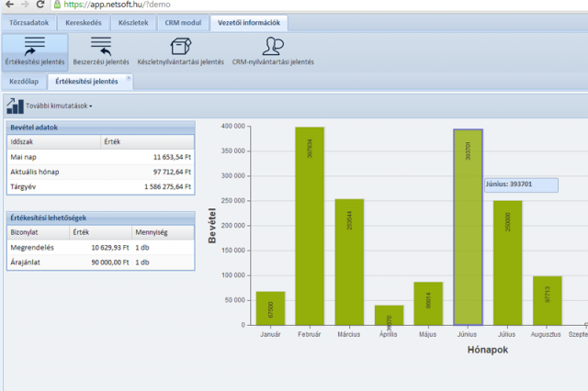
Task: Go to the Kezdőlap page tab
Action: click(x=24, y=82)
